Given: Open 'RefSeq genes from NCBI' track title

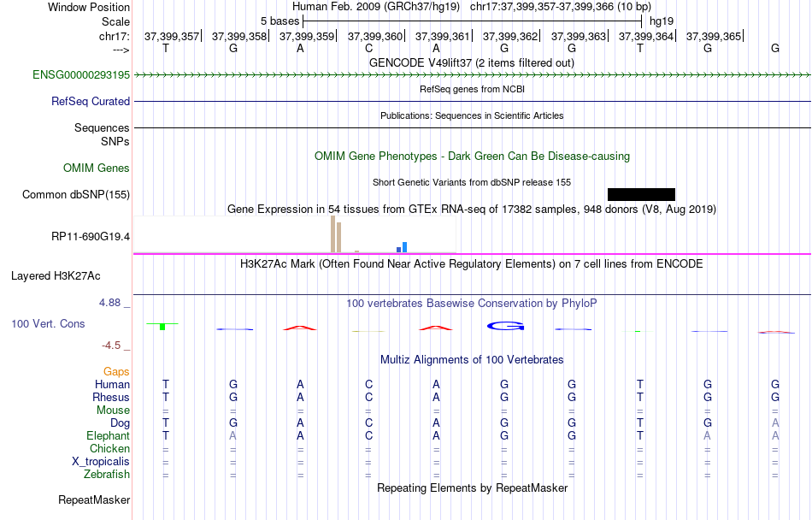Looking at the screenshot, I should point(472,89).
